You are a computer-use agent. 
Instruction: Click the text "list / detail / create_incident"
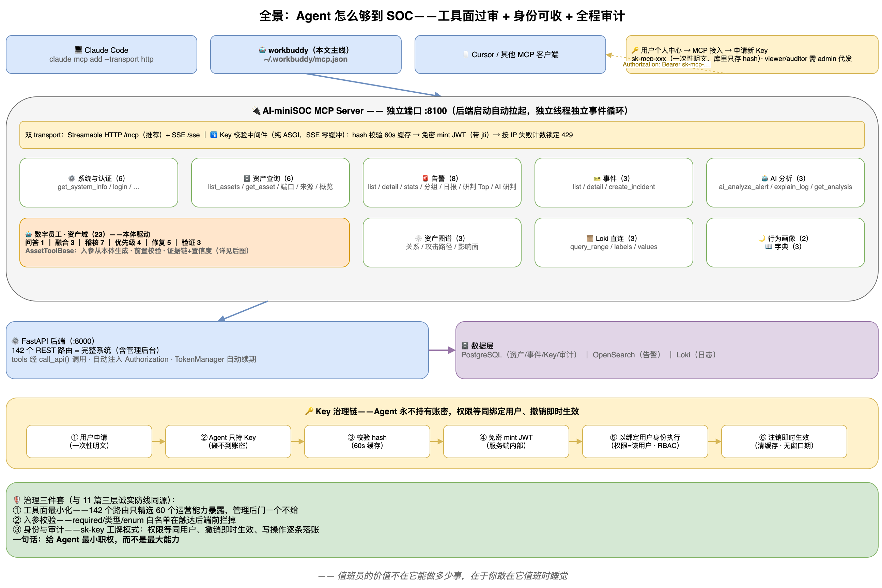point(614,187)
